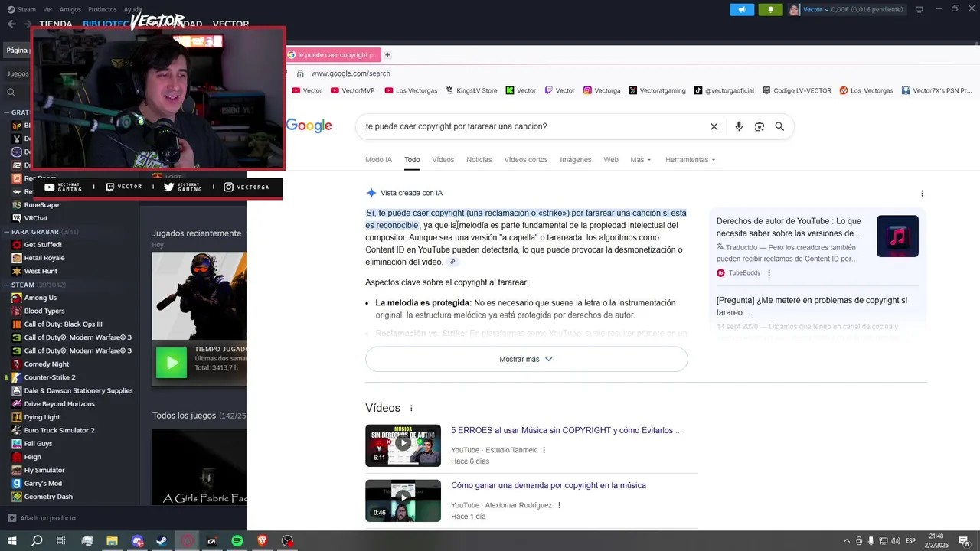Open the Productos menu in Steam

(x=103, y=9)
